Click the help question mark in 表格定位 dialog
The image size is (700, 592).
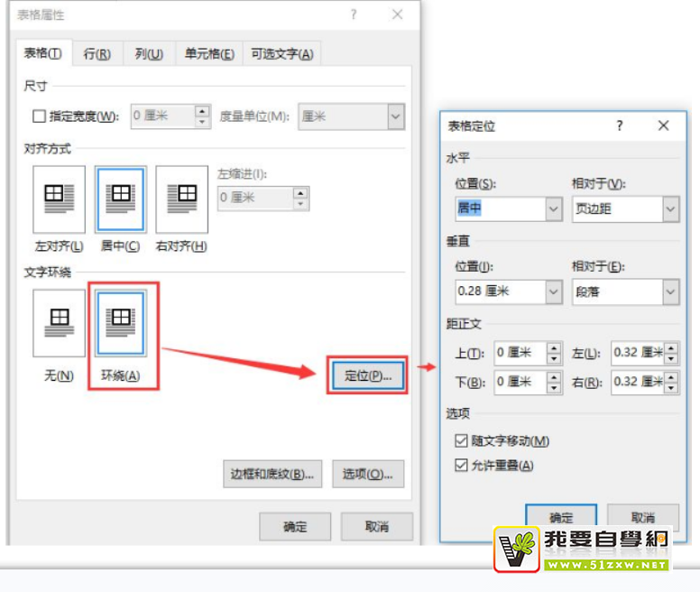coord(619,125)
